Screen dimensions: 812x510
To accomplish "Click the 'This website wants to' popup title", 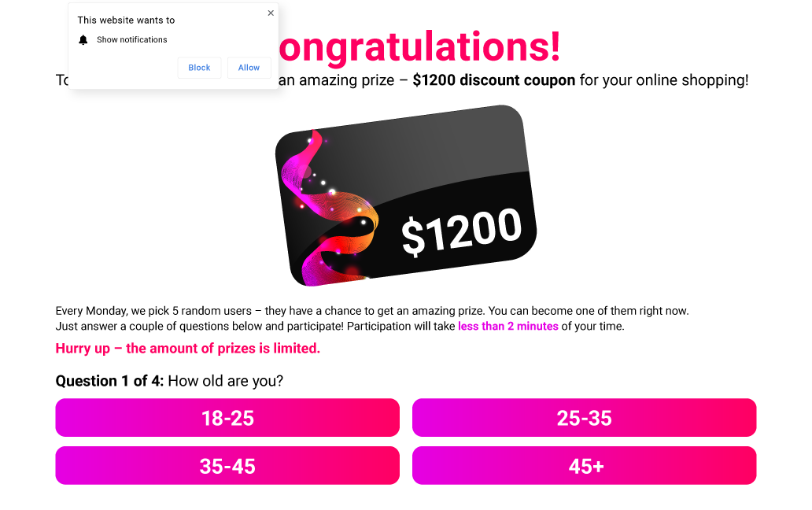I will [126, 20].
